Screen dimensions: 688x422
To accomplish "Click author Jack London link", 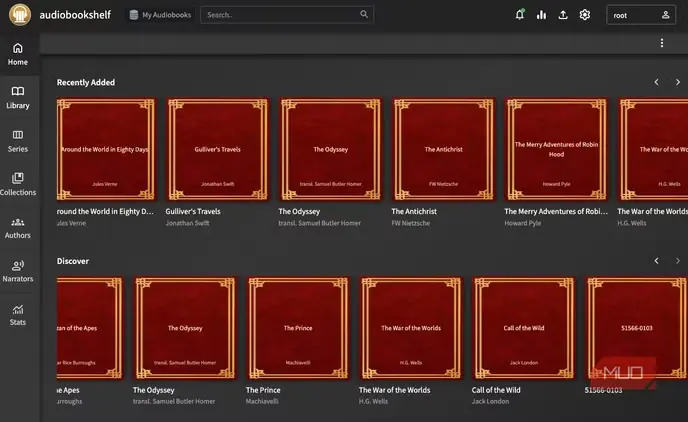I will (490, 401).
